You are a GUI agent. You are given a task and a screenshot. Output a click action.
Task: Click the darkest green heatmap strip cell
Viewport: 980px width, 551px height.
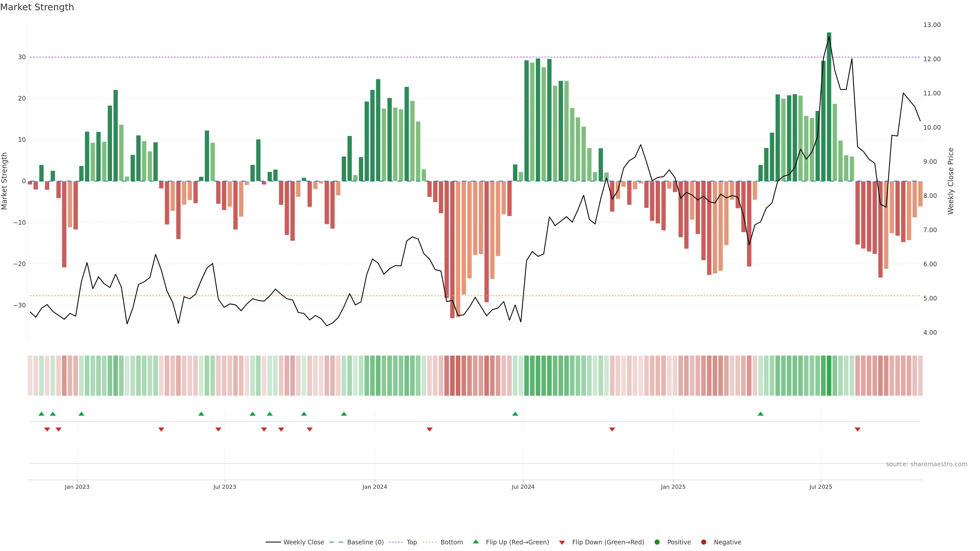click(x=829, y=376)
